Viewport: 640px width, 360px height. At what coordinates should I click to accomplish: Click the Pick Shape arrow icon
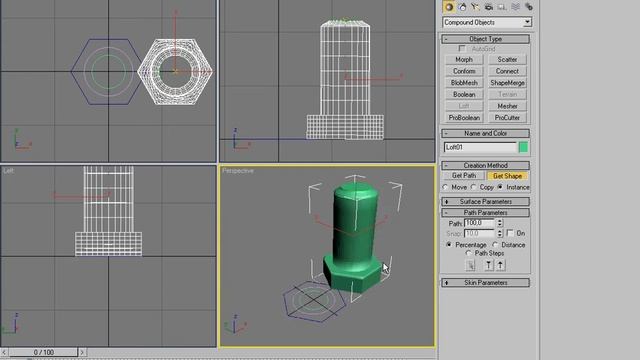tap(471, 265)
